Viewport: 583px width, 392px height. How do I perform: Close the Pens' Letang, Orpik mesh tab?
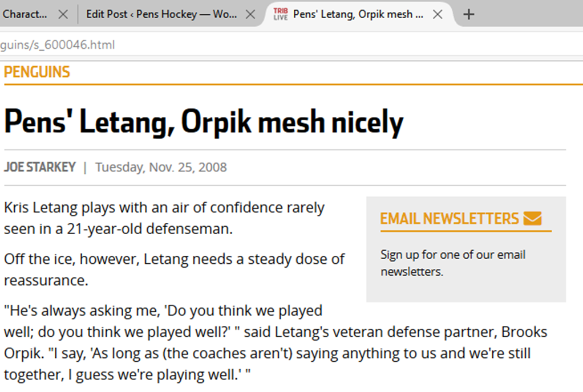438,14
